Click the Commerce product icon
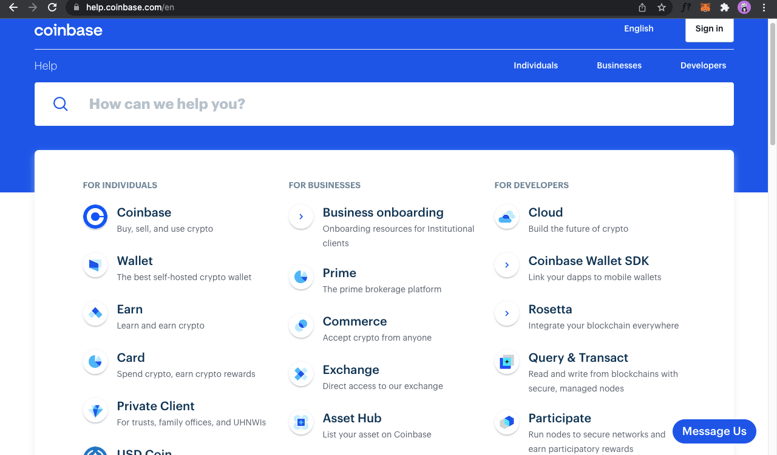This screenshot has height=455, width=777. [x=301, y=326]
